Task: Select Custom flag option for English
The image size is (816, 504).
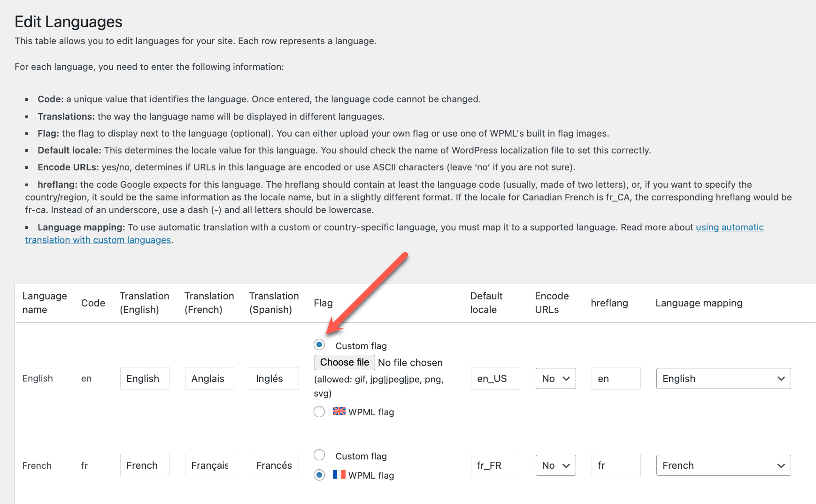Action: tap(319, 344)
